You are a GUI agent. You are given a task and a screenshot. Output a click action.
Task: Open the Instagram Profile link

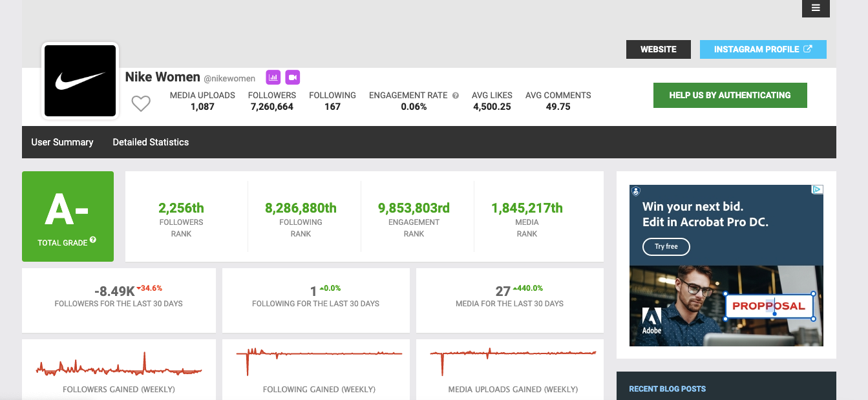click(x=763, y=49)
